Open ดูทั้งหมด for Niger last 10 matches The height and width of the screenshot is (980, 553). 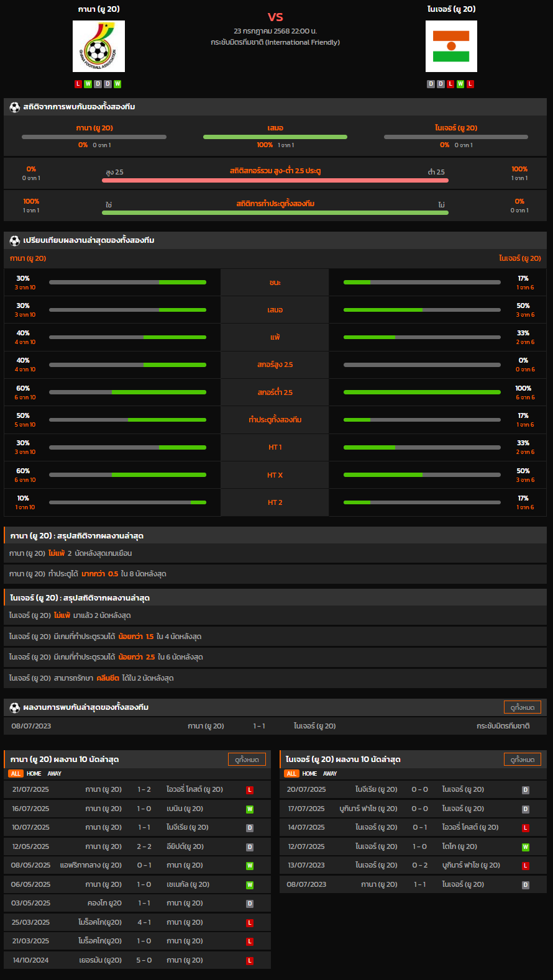click(x=523, y=760)
